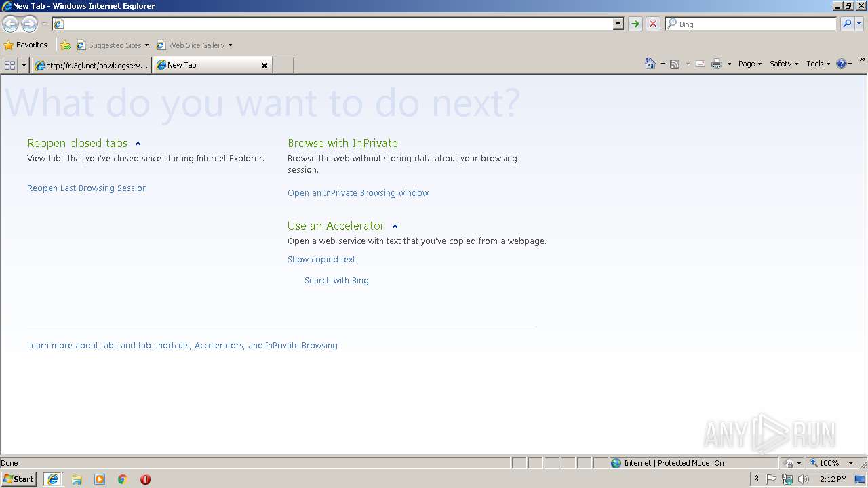Click the Action Center flag icon
This screenshot has width=868, height=488.
771,479
